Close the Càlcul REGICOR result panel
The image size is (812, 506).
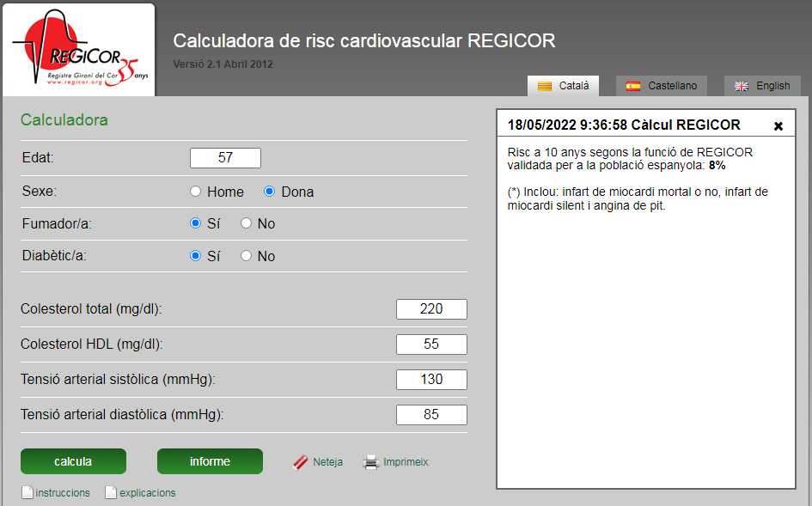(x=778, y=126)
